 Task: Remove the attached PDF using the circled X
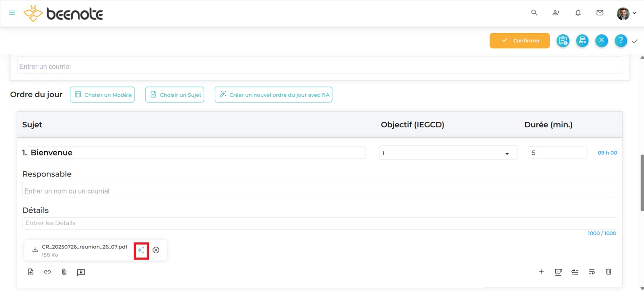click(x=156, y=250)
